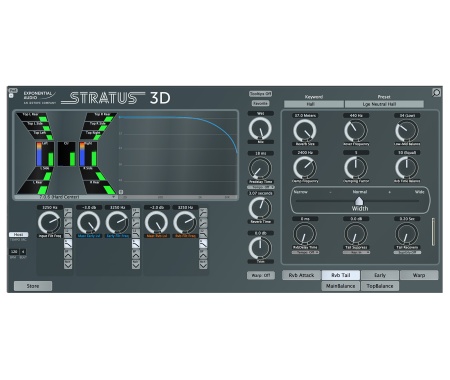Click the BPM tempo value field
This screenshot has width=450, height=380.
click(14, 252)
